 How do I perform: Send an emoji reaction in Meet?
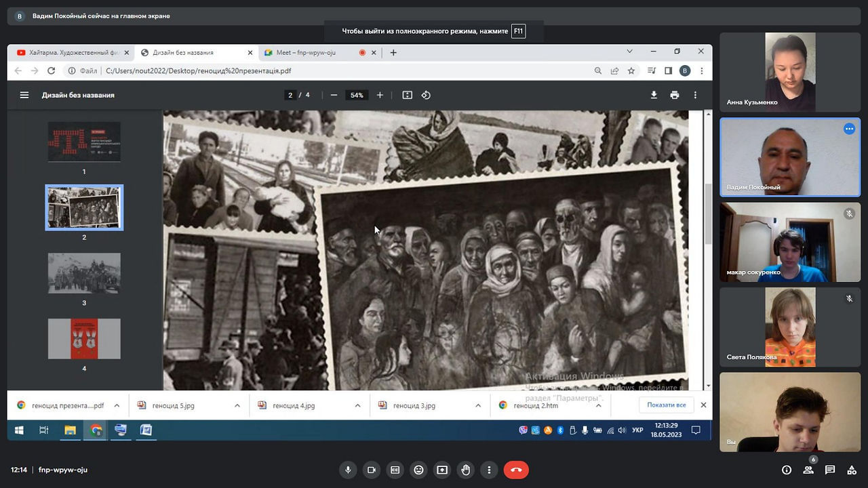[x=418, y=470]
